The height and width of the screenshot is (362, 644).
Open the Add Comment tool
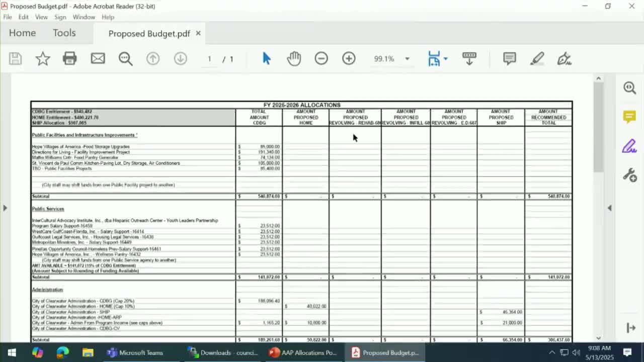tap(509, 59)
